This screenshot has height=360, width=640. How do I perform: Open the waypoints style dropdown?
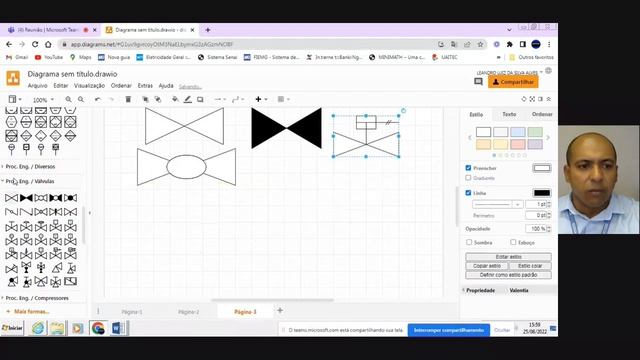coord(238,99)
